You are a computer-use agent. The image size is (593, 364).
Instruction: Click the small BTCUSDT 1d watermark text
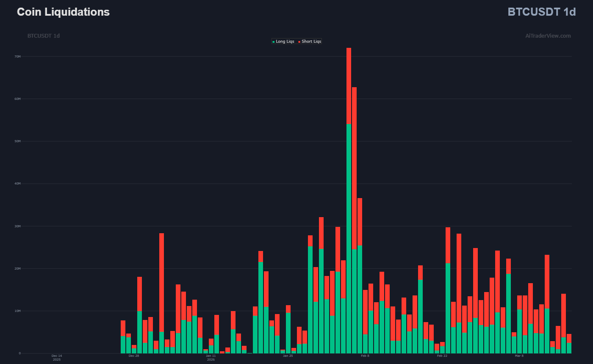pos(44,36)
